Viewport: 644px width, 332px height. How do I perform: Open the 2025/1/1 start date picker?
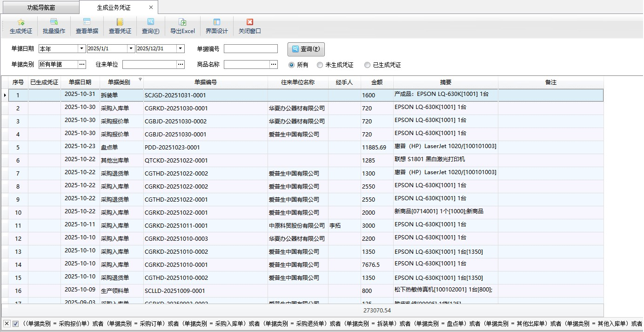point(131,49)
